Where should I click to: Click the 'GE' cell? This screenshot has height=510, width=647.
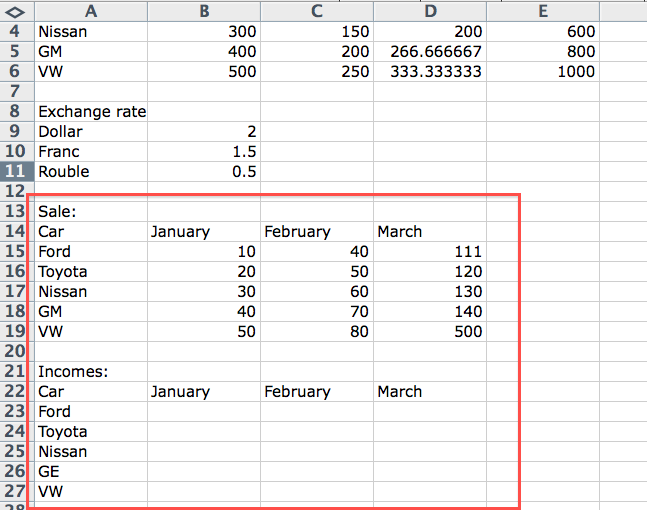tap(91, 471)
